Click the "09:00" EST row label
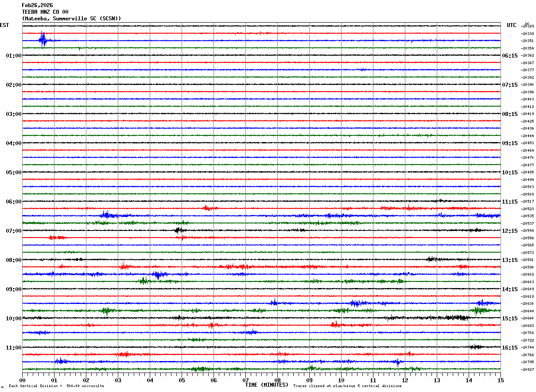 point(14,289)
